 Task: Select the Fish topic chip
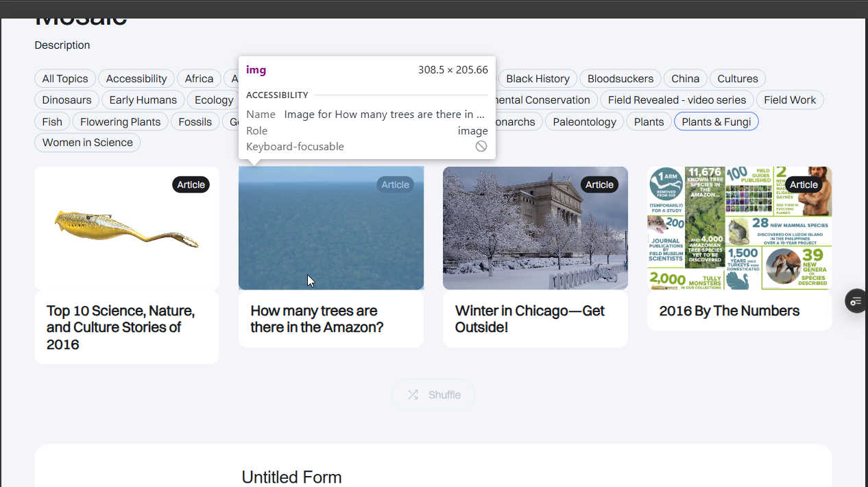52,122
